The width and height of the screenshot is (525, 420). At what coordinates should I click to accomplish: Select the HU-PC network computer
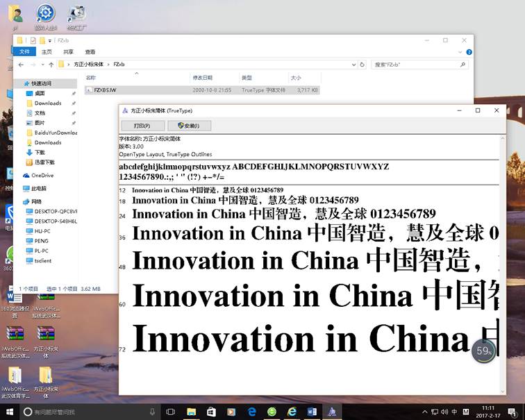tap(42, 231)
